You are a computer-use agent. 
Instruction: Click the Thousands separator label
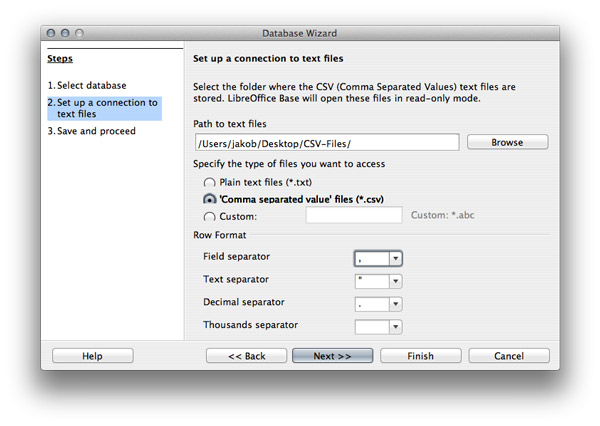click(x=250, y=325)
